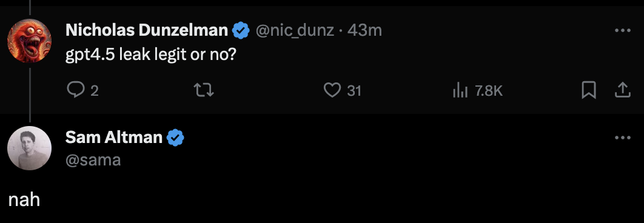
Task: Share the tweet using upload arrow icon
Action: pos(622,90)
